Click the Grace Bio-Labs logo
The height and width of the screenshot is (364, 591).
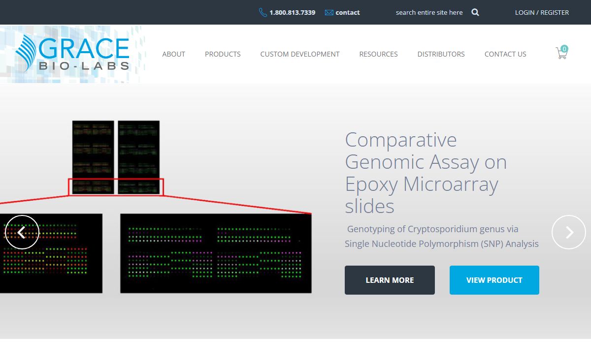tap(72, 53)
